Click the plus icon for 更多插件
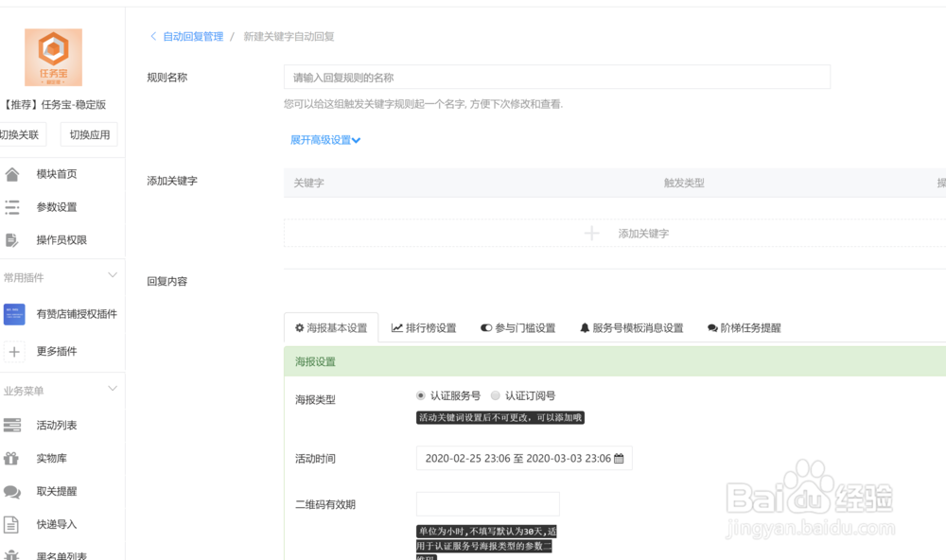Screen dimensions: 946x560 coord(13,351)
